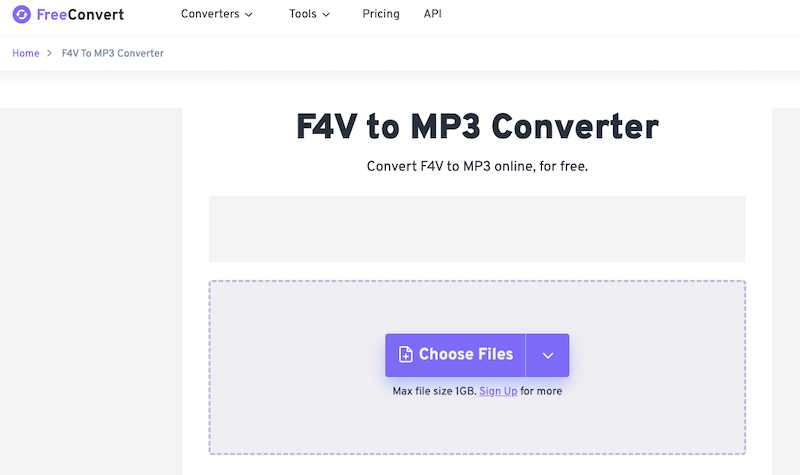The image size is (800, 475).
Task: Navigate to Home in the breadcrumb
Action: pos(25,53)
